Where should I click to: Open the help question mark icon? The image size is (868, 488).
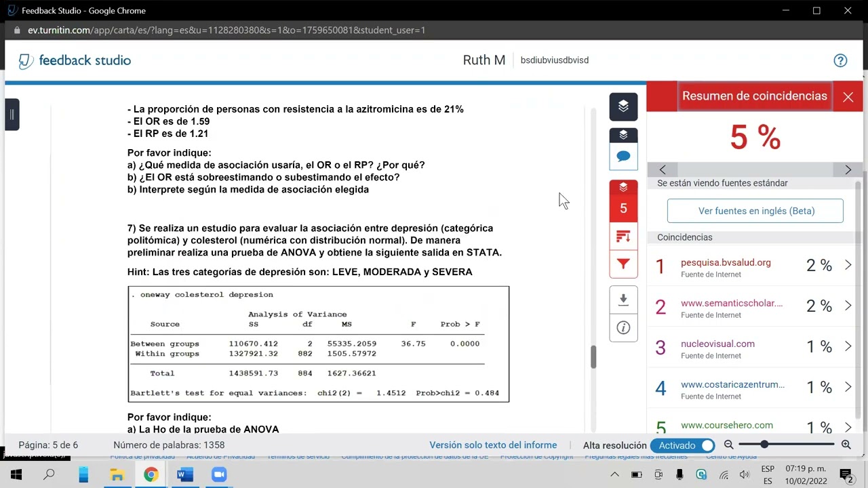840,60
